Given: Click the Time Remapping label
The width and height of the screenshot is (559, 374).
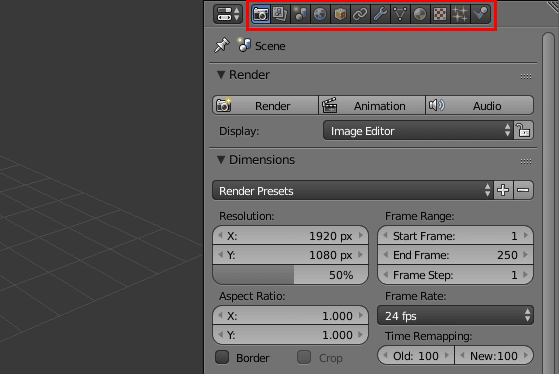Looking at the screenshot, I should [x=429, y=336].
